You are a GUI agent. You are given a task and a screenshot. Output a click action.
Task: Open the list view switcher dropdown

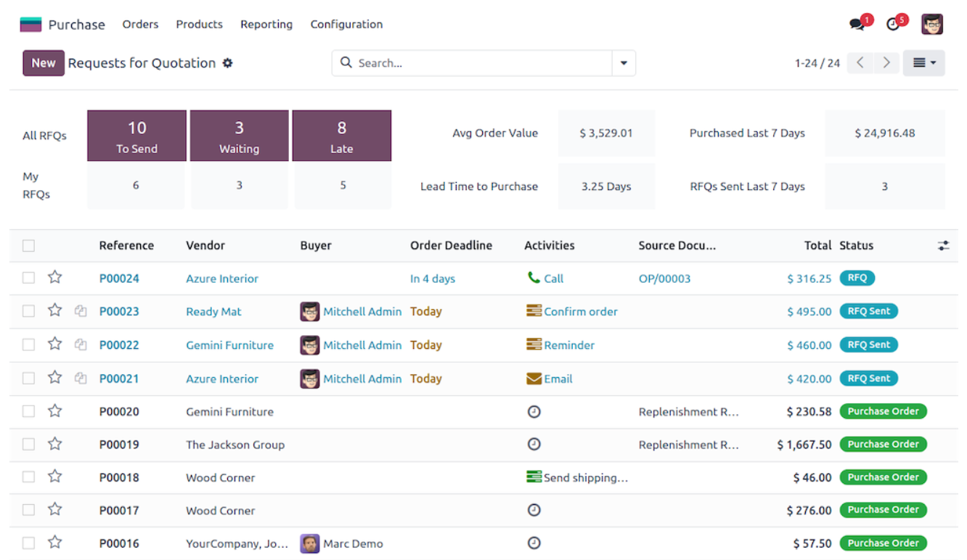point(923,63)
